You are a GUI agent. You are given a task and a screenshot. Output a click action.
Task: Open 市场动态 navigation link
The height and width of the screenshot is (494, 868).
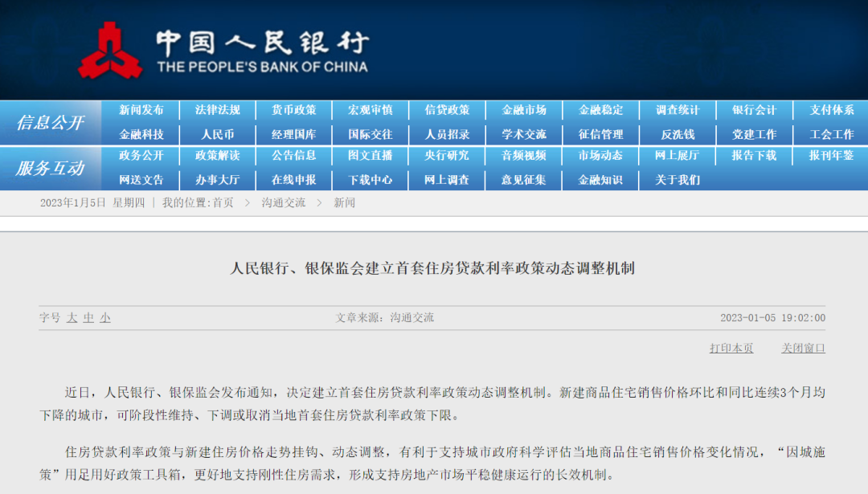[601, 156]
